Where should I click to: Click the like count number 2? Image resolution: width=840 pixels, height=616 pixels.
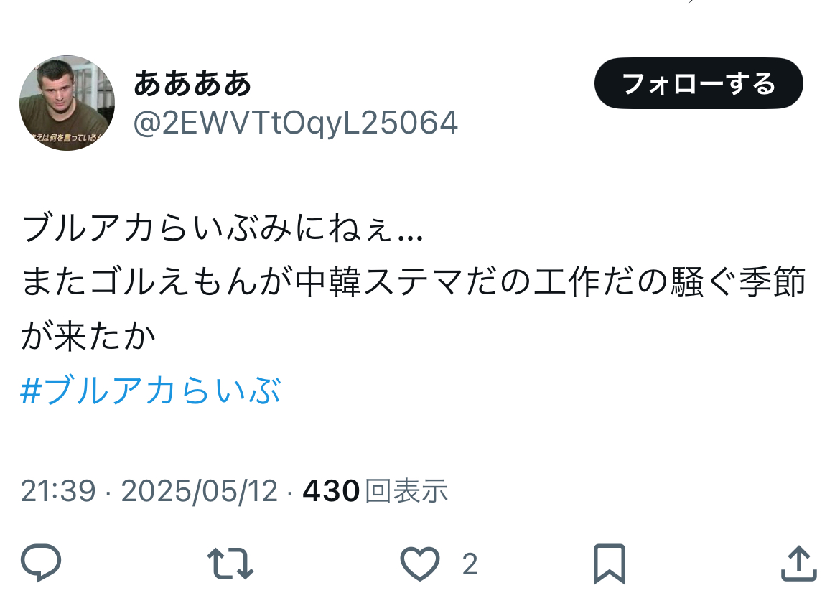click(470, 564)
